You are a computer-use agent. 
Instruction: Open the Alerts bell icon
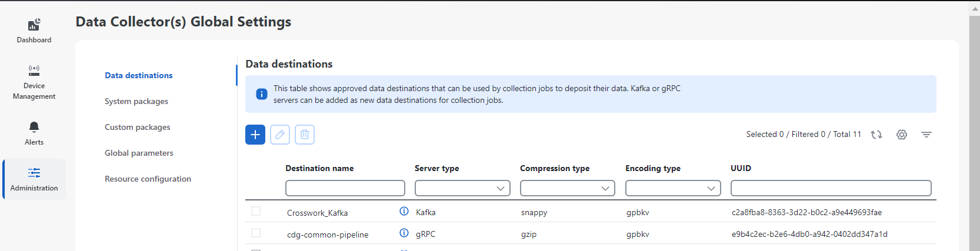[x=34, y=127]
